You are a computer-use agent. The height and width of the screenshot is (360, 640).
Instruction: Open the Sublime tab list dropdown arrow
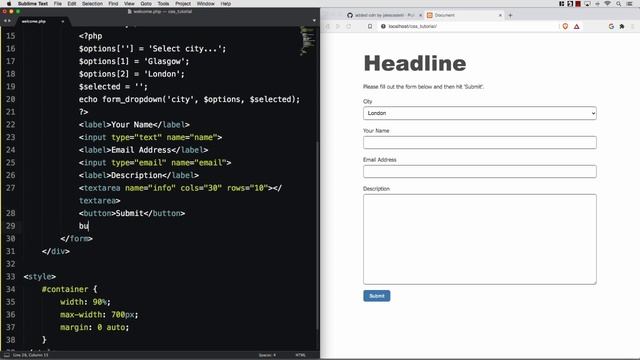coord(314,20)
